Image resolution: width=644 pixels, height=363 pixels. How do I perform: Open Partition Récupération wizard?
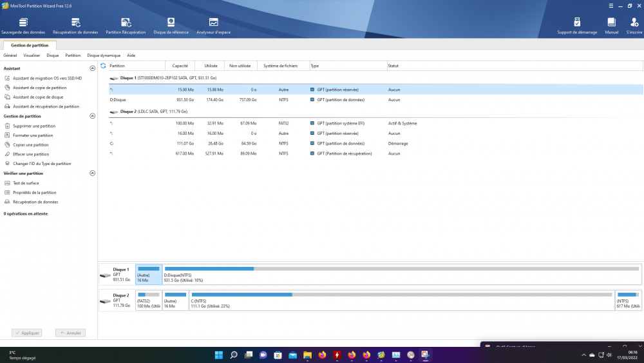point(126,23)
